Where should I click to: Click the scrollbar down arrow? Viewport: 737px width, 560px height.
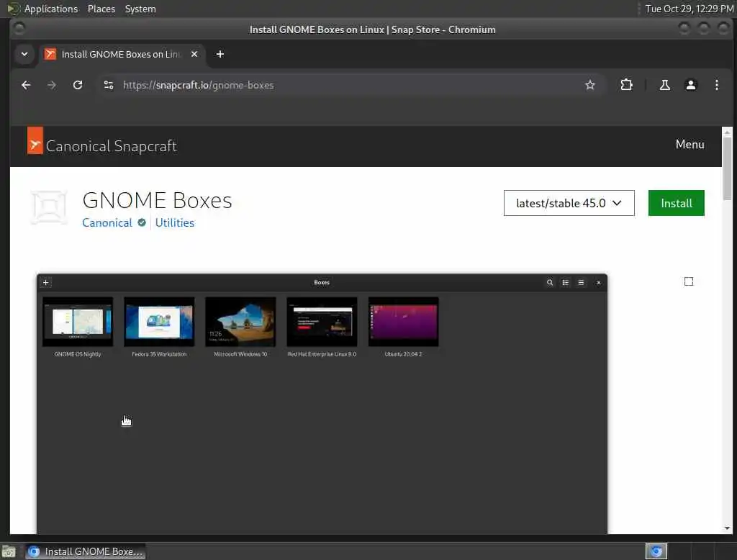point(727,528)
